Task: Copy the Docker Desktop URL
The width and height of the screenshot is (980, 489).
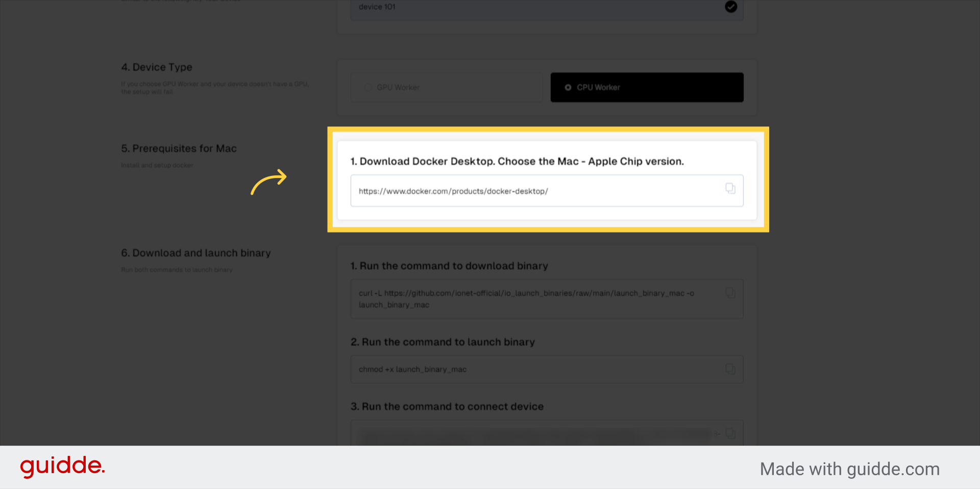Action: click(730, 189)
